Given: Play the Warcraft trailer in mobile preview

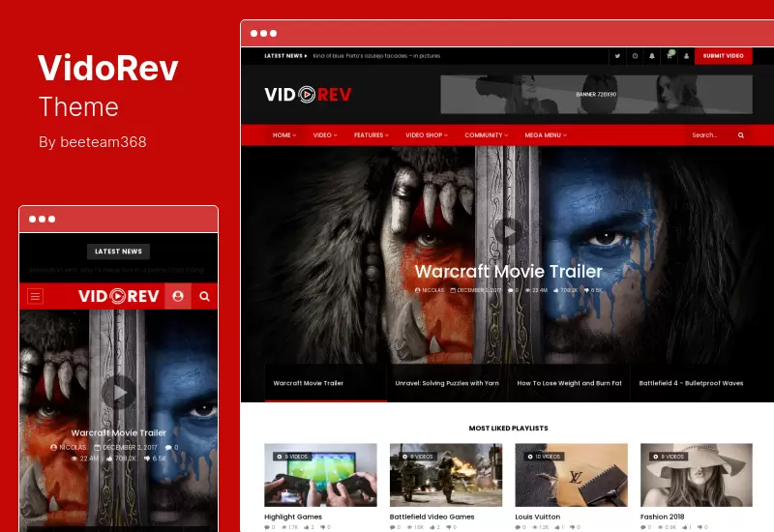Looking at the screenshot, I should [118, 393].
